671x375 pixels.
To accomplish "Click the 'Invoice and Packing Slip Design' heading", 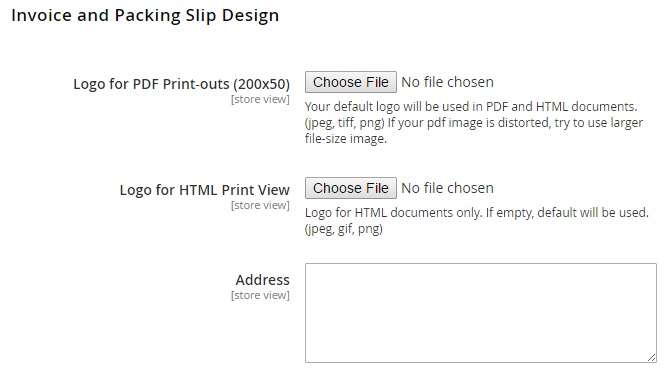I will (x=145, y=15).
